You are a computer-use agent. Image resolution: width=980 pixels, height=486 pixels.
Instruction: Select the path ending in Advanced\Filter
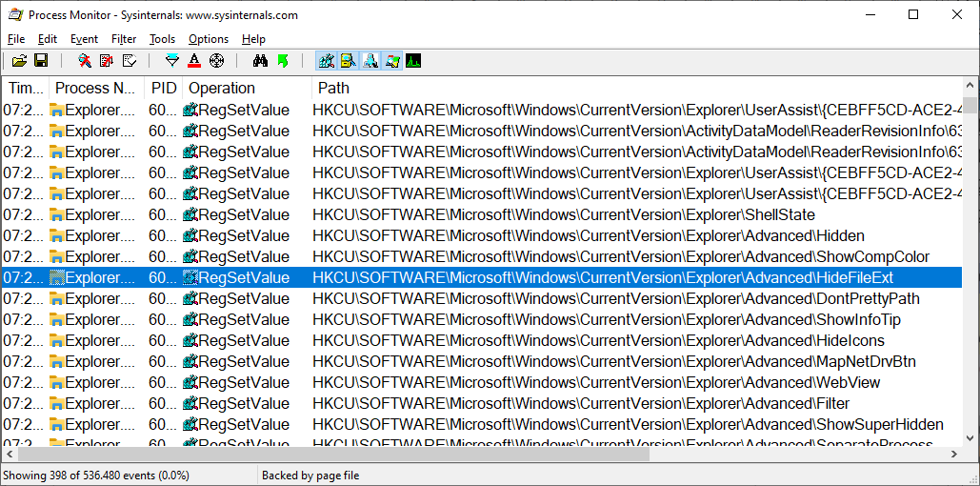click(x=581, y=403)
